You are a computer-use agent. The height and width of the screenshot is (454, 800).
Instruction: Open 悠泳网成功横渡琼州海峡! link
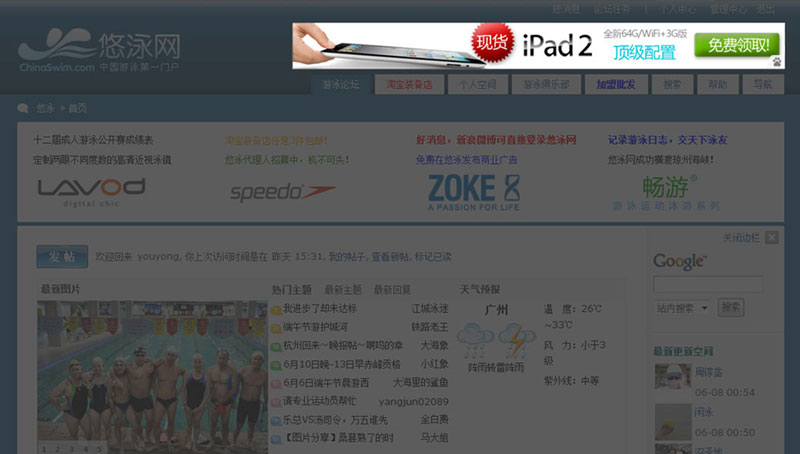[x=661, y=160]
